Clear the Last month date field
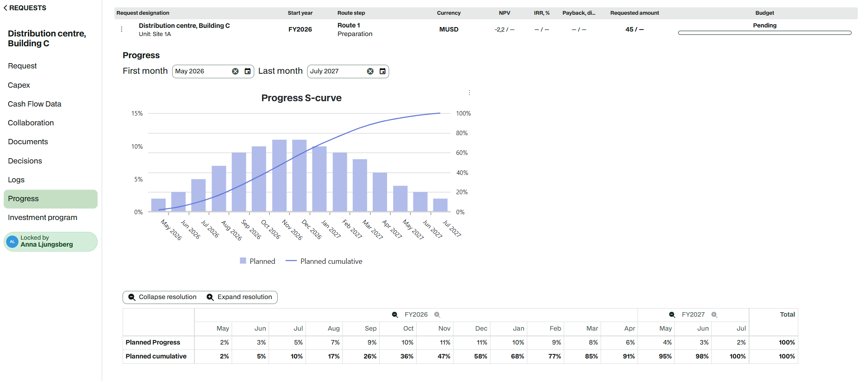868x381 pixels. coord(370,71)
